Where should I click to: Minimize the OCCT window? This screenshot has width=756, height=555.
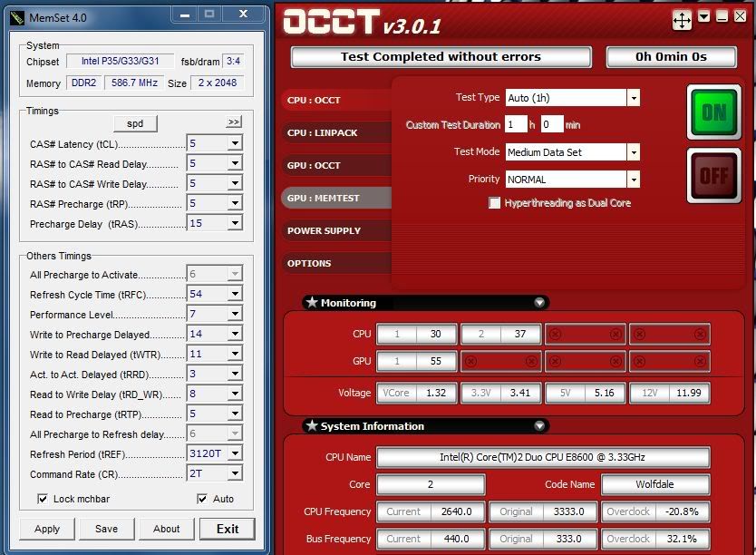722,17
